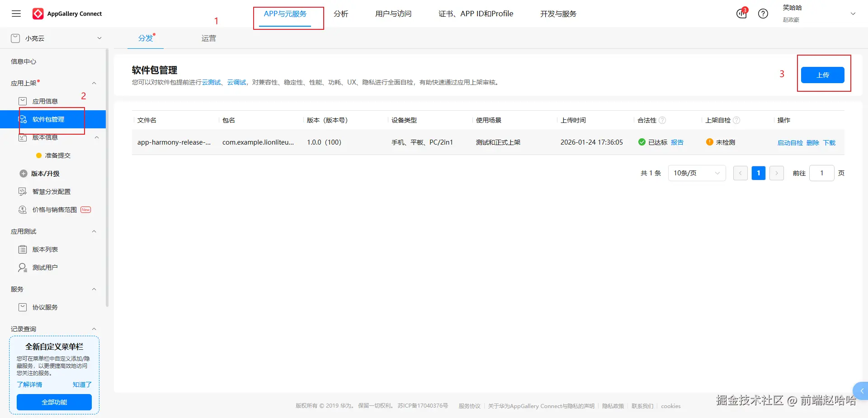Click the 启动自检 action link
The image size is (868, 418).
point(790,143)
